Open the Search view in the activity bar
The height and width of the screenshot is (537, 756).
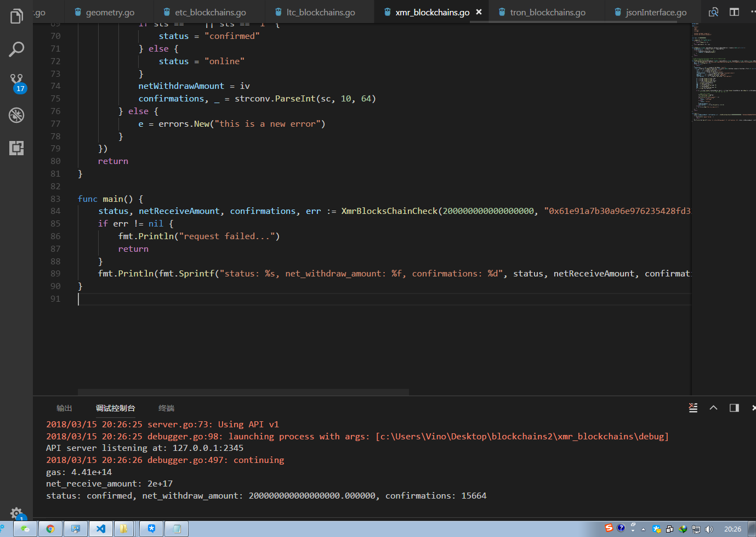click(16, 49)
